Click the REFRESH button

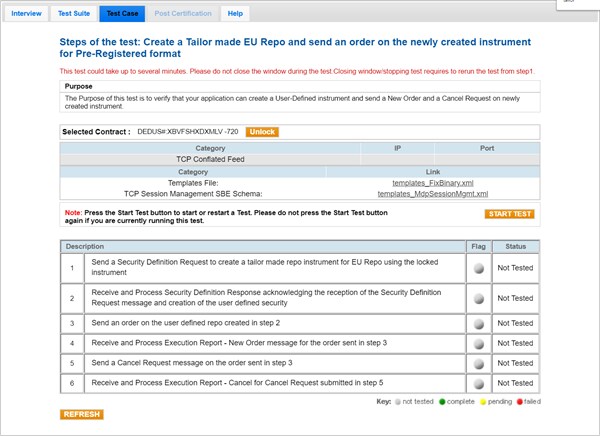point(82,414)
